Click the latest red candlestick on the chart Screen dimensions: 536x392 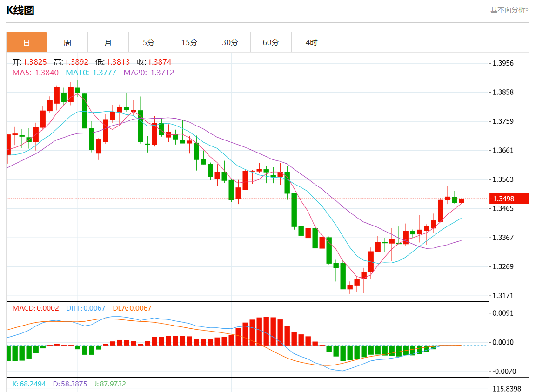462,200
